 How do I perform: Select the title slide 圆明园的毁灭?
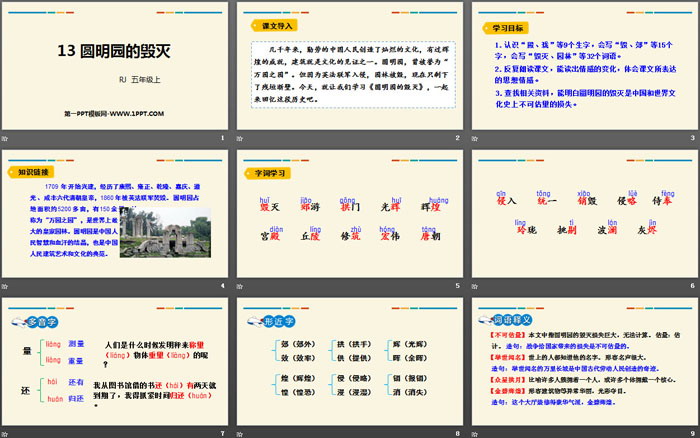point(115,65)
